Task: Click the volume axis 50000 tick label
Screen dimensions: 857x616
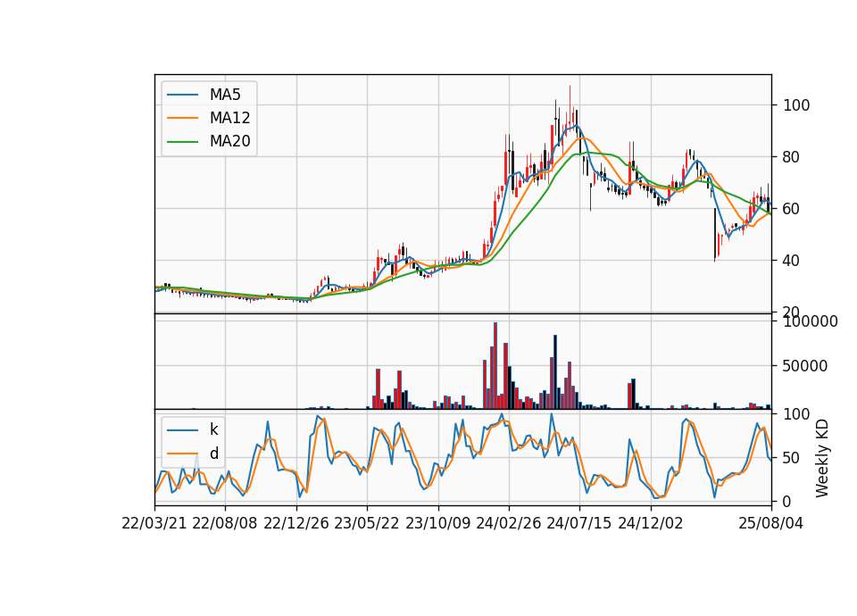Action: coord(804,366)
